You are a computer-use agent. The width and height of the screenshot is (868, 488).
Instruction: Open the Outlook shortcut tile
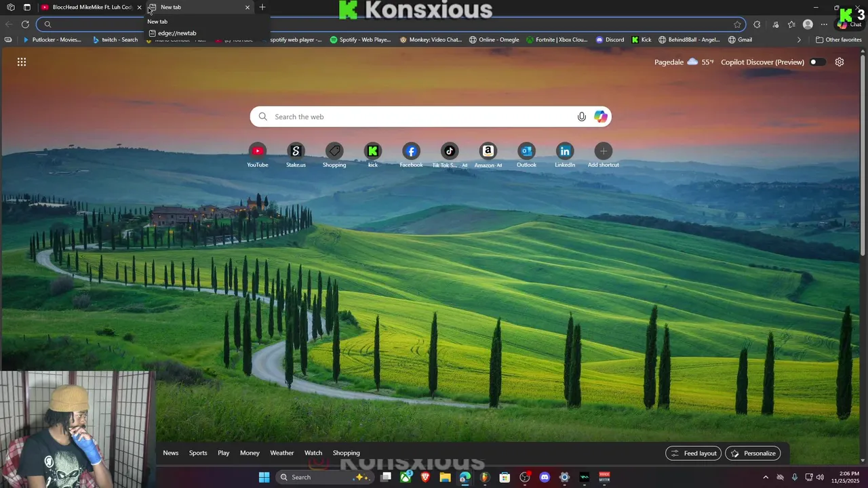click(526, 155)
